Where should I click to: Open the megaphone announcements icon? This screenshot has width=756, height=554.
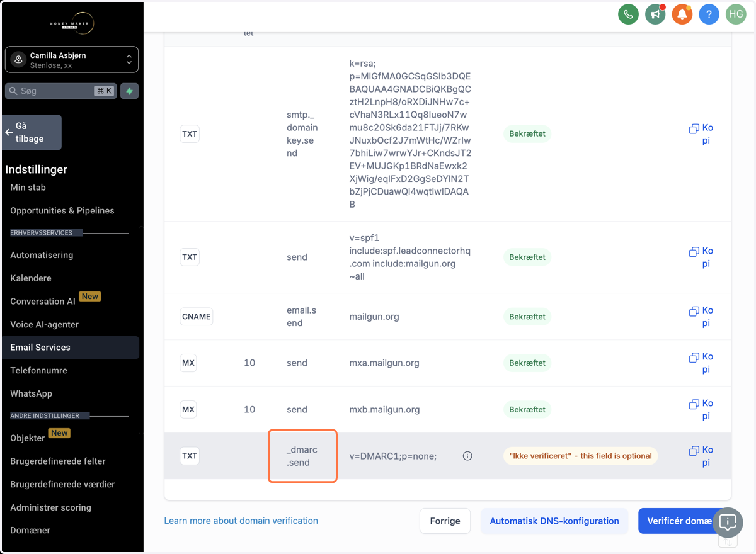pyautogui.click(x=655, y=14)
